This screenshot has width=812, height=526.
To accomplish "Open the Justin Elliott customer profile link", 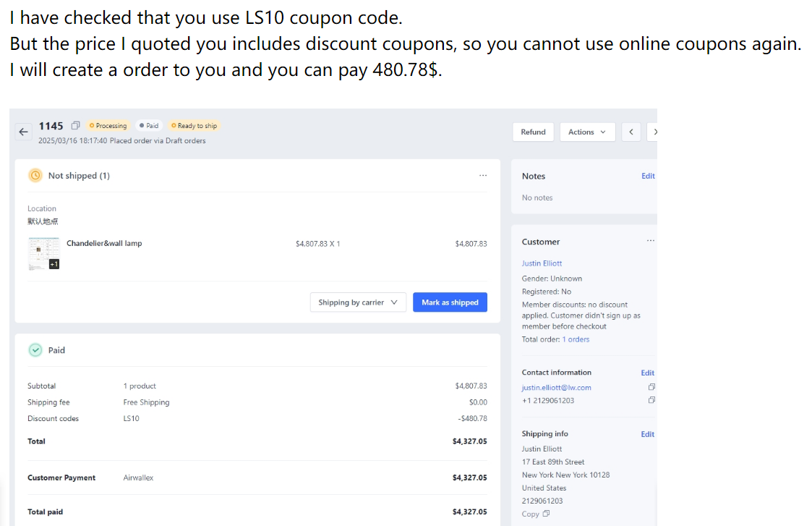I will 542,263.
